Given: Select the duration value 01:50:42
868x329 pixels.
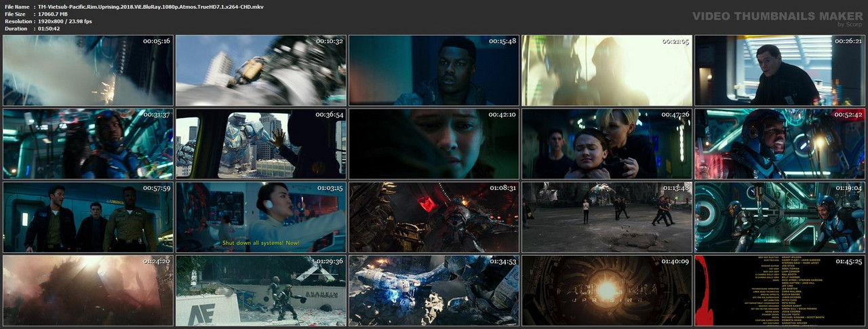Looking at the screenshot, I should pos(50,28).
